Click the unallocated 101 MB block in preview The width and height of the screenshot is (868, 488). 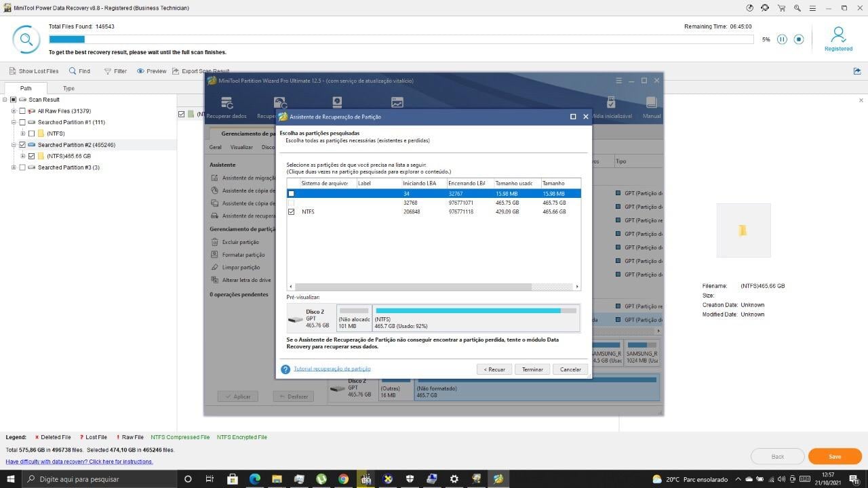coord(355,318)
